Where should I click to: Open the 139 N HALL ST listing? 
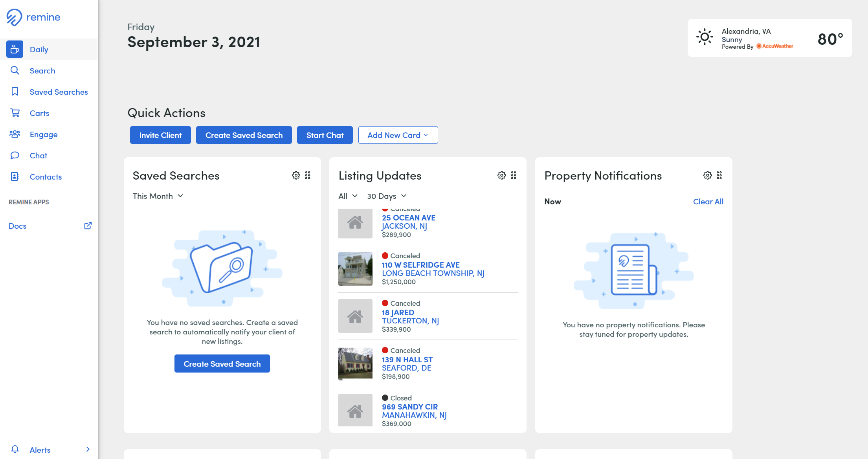click(407, 360)
